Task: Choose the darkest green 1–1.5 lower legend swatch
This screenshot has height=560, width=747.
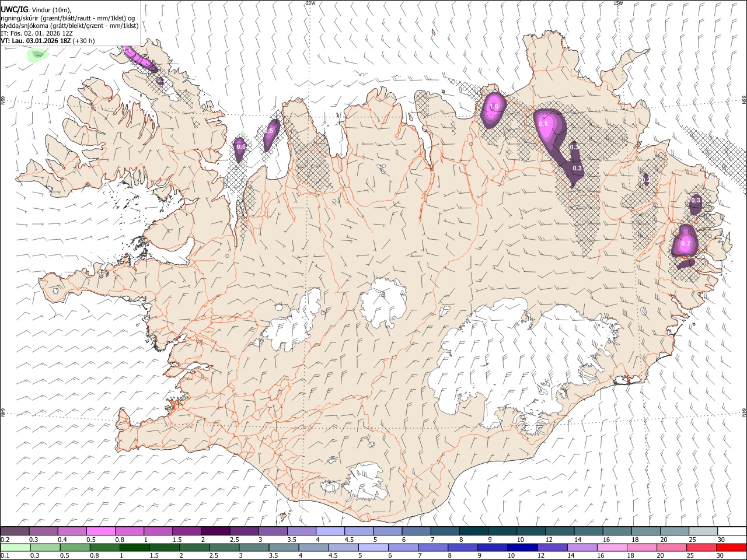Action: click(x=135, y=548)
